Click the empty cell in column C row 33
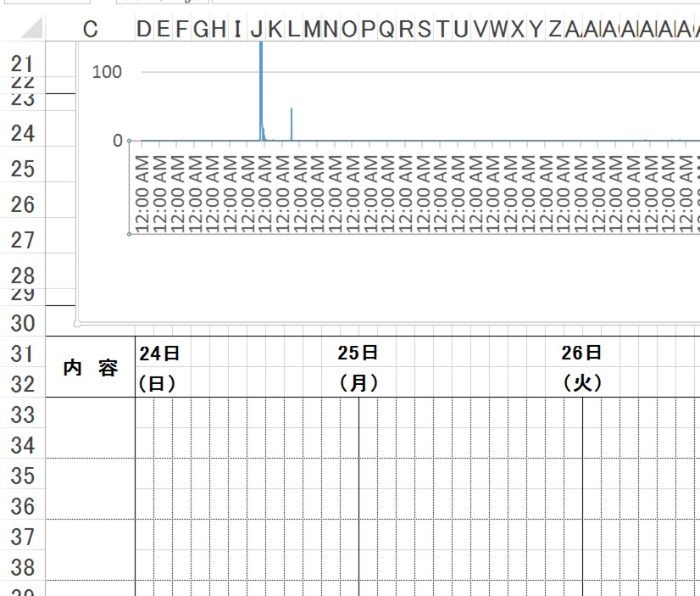 (x=90, y=414)
